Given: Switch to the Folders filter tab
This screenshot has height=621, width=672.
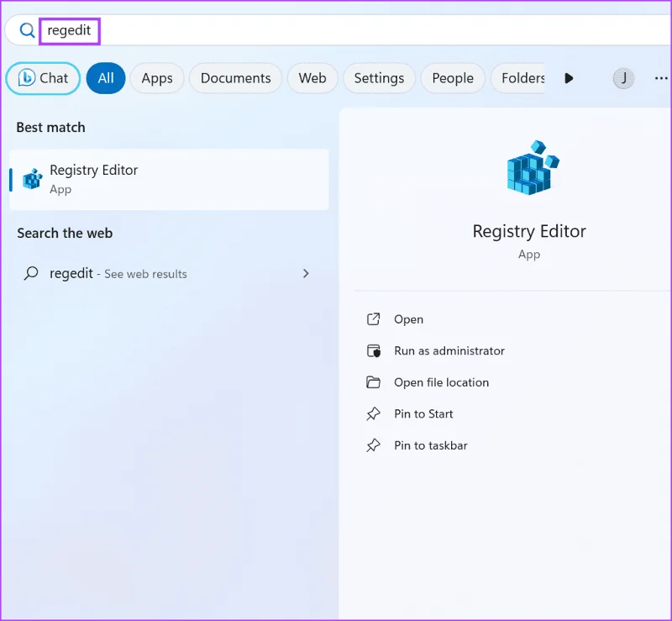Looking at the screenshot, I should 518,78.
